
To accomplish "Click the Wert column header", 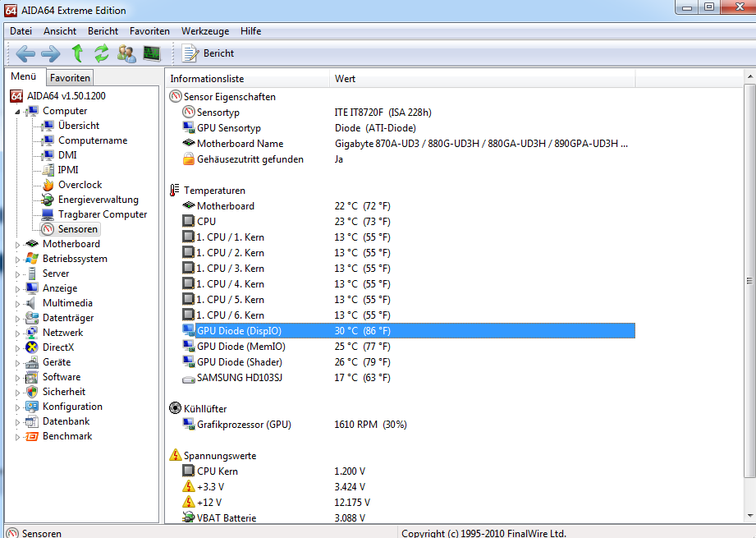I will pyautogui.click(x=483, y=79).
